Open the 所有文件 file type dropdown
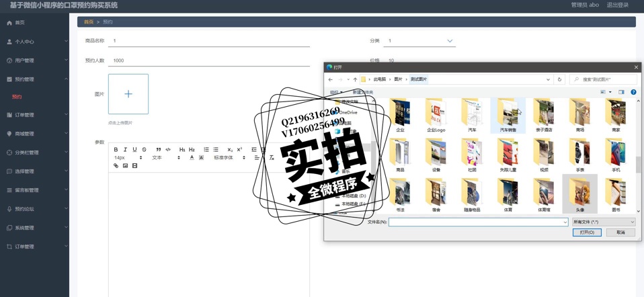Screen dimensions: 644x297 tap(603, 221)
